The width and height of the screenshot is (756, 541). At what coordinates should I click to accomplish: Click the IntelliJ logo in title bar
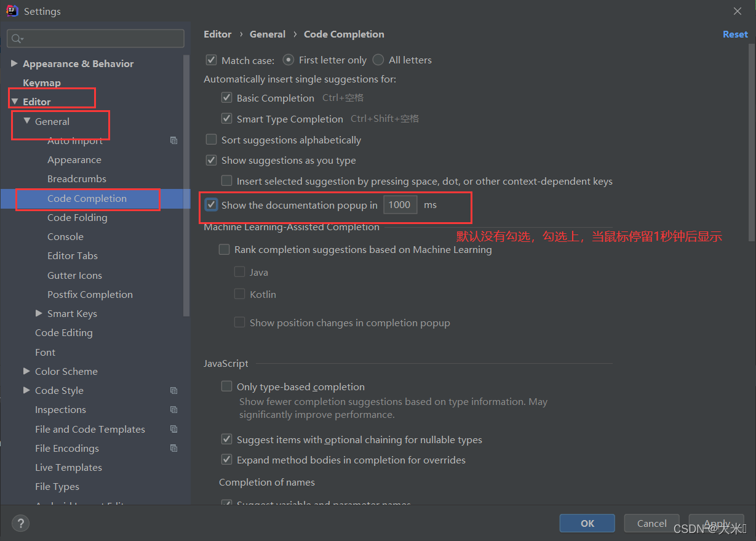[12, 11]
